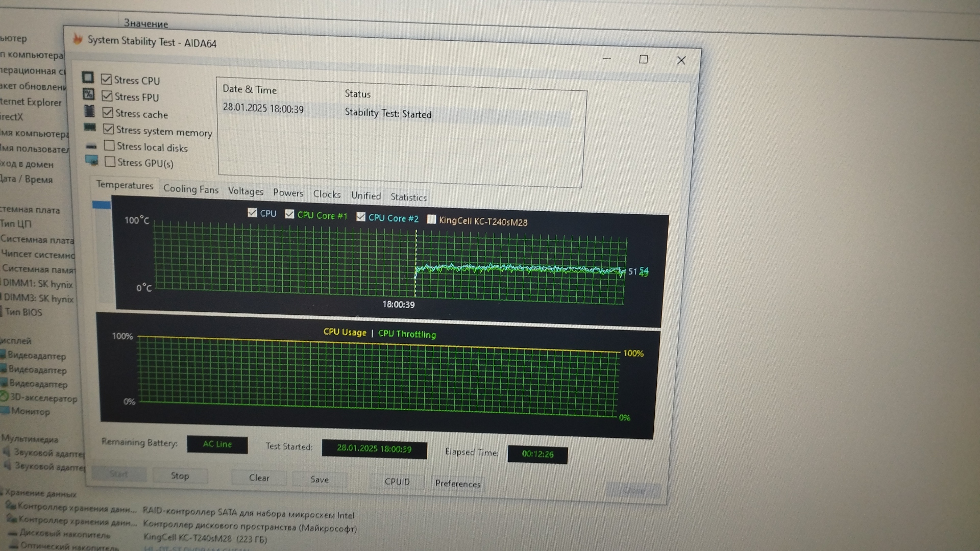Click the Монитор icon in background tree
980x551 pixels.
point(5,410)
